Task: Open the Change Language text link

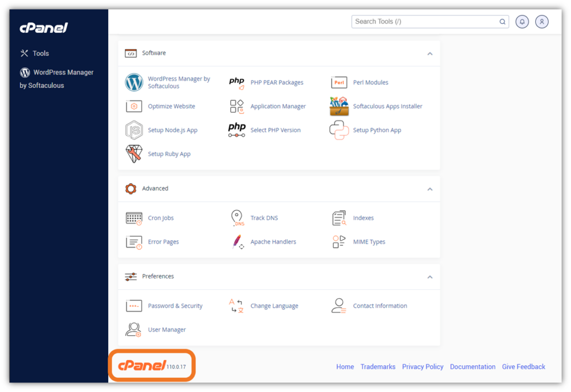Action: coord(274,306)
